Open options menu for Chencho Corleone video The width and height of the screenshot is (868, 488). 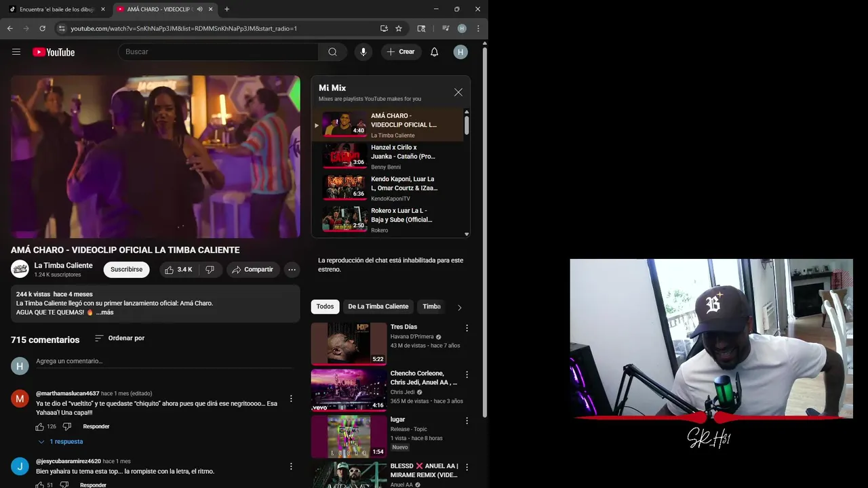(x=467, y=374)
